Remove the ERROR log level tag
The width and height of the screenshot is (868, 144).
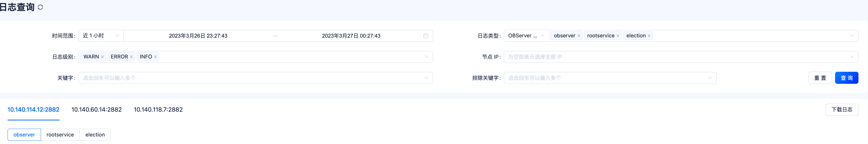(x=132, y=57)
